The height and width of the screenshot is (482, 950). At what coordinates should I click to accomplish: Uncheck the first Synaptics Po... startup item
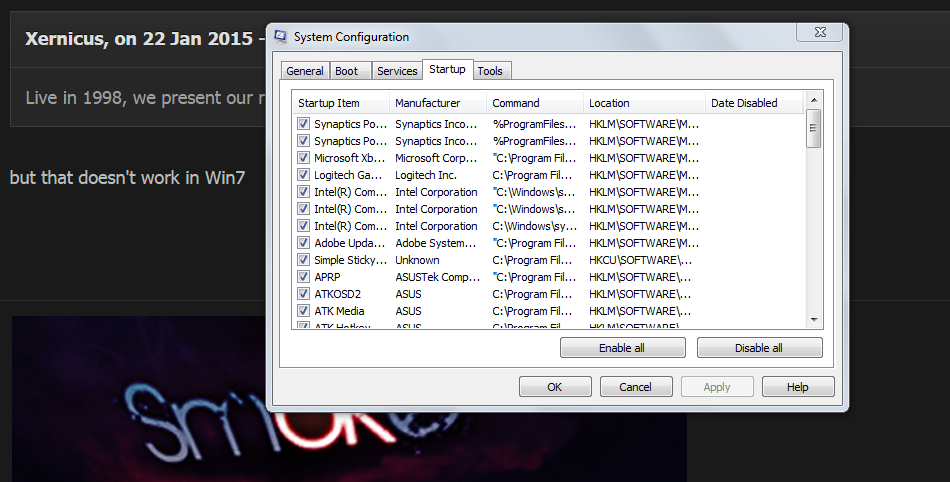pos(304,124)
